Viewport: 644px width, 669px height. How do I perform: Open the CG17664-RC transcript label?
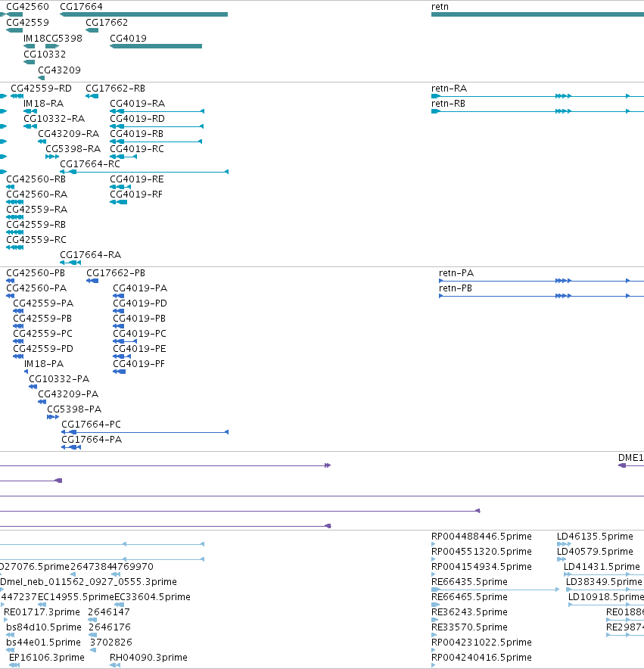[x=90, y=164]
